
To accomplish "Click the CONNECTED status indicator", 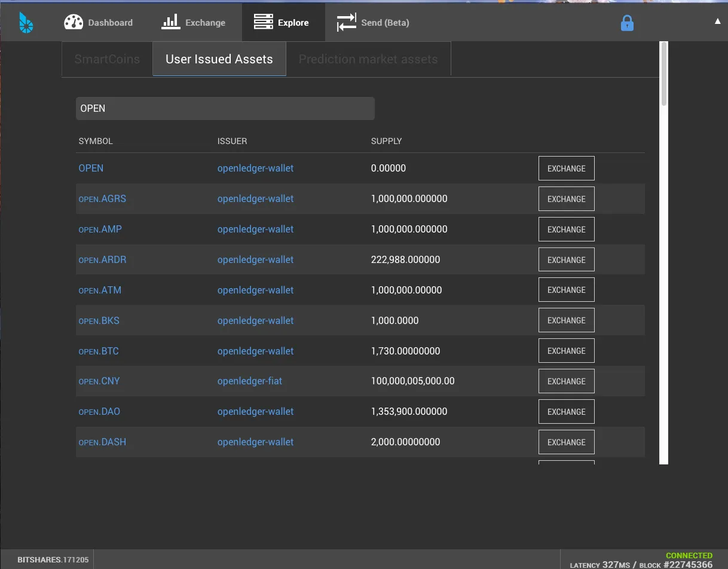I will pyautogui.click(x=689, y=555).
